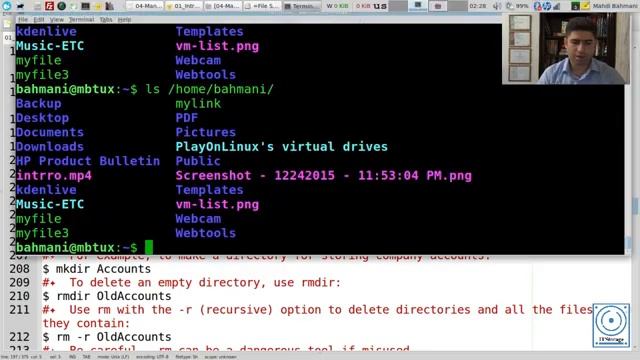This screenshot has width=640, height=360.
Task: Click the mode Unix (LF) status entry
Action: click(x=113, y=357)
